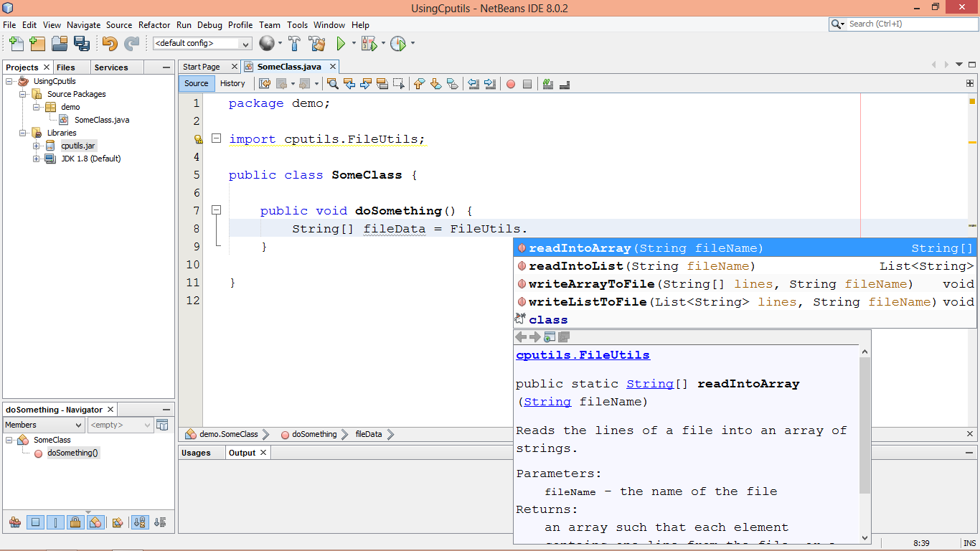Click the New File toolbar icon
The image size is (980, 551).
coord(15,44)
